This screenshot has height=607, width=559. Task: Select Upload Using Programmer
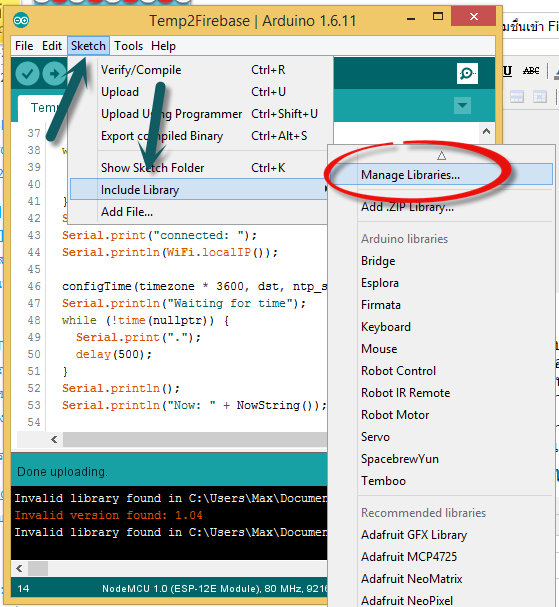click(x=201, y=114)
